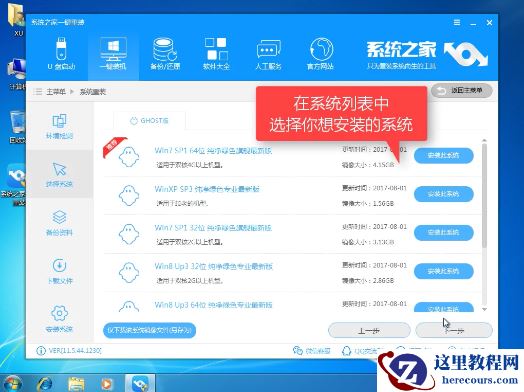Open the Win7 SP1 32位 system title link
The image size is (524, 392).
click(x=213, y=228)
